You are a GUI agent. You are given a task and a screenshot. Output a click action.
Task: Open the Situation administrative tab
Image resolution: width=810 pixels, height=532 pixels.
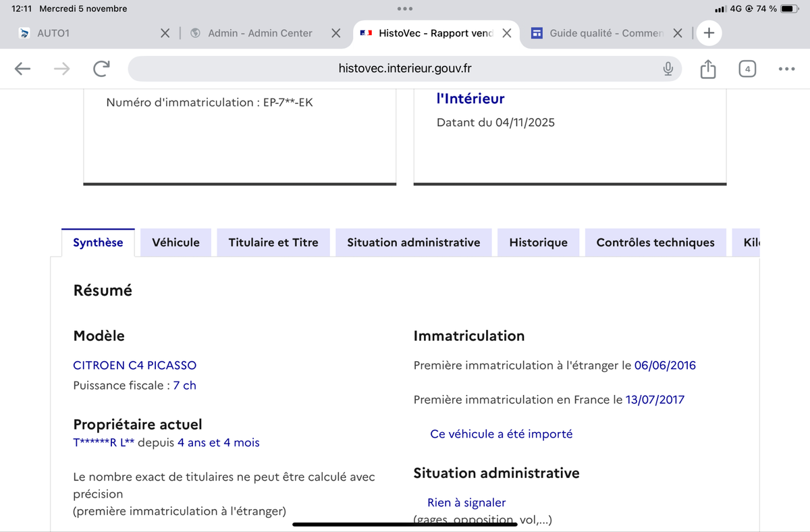(x=414, y=242)
